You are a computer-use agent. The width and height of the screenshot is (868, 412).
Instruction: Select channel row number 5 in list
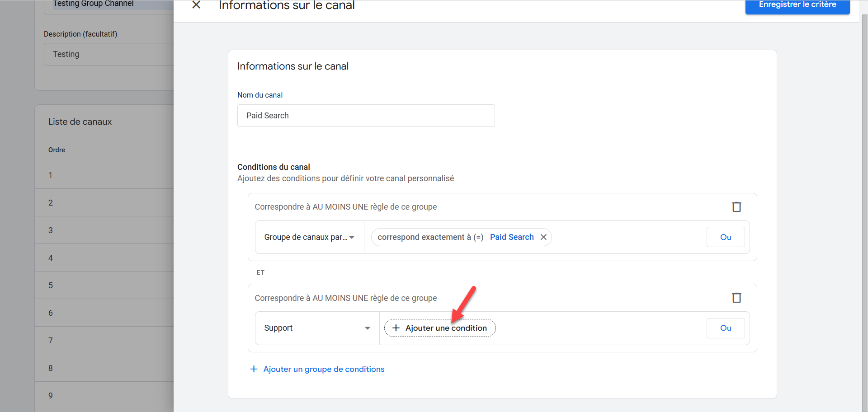pos(104,286)
